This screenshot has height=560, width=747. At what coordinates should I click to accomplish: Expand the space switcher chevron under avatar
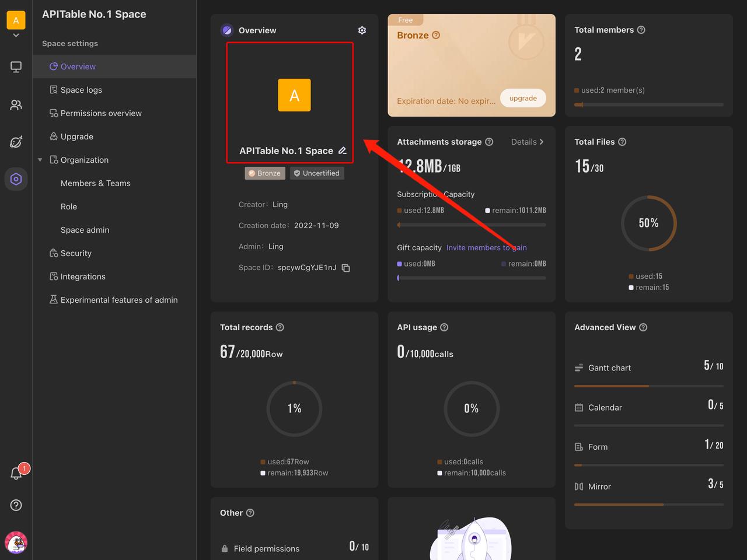pos(16,36)
